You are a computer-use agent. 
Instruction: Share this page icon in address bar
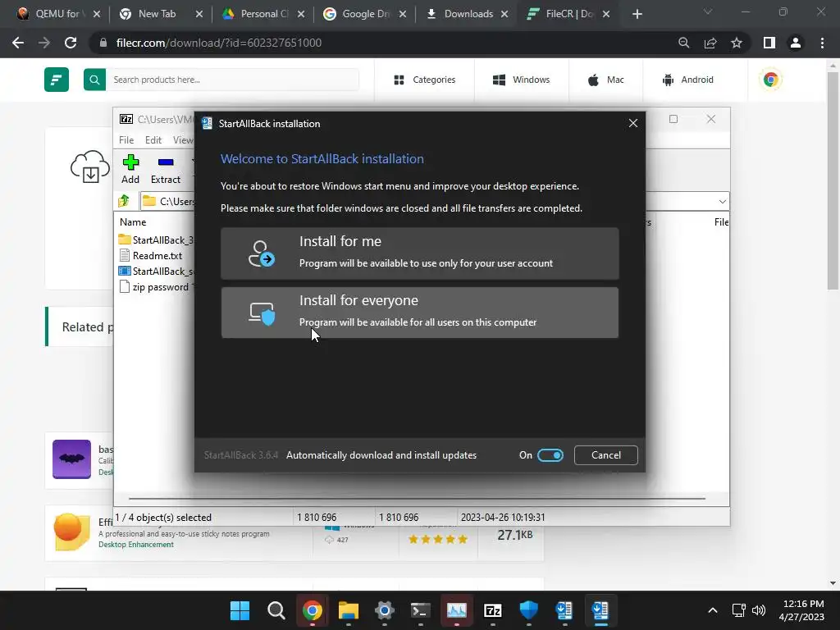pos(710,43)
